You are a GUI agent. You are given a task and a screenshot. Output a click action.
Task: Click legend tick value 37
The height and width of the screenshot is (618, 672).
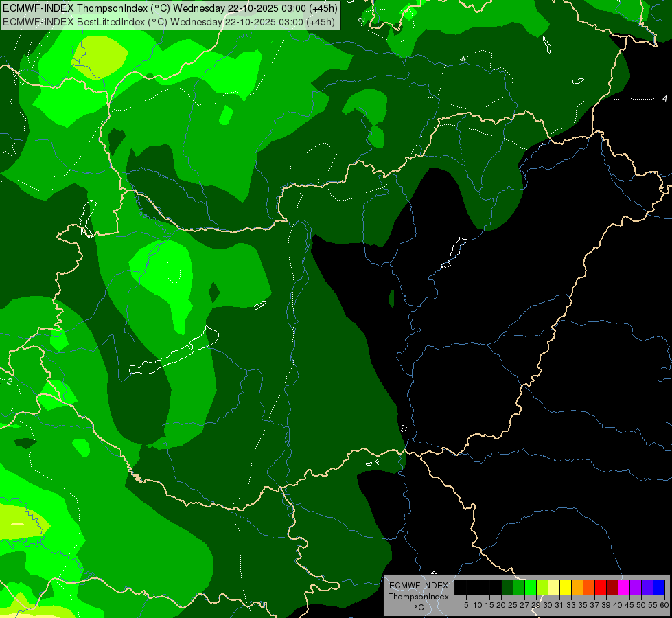(x=594, y=605)
